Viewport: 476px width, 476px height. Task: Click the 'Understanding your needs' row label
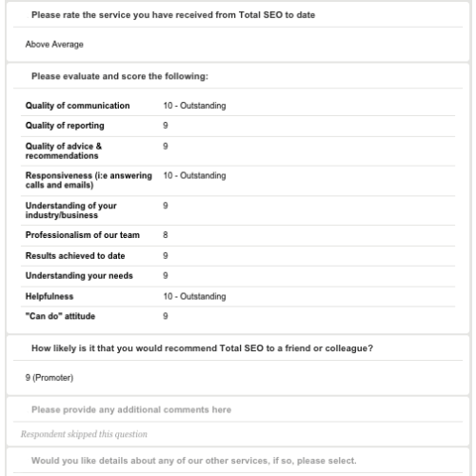pyautogui.click(x=79, y=276)
